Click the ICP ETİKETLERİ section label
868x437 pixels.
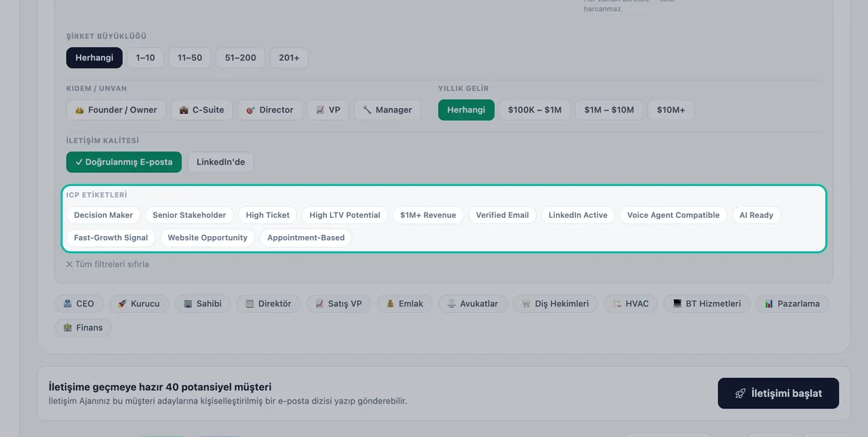96,195
